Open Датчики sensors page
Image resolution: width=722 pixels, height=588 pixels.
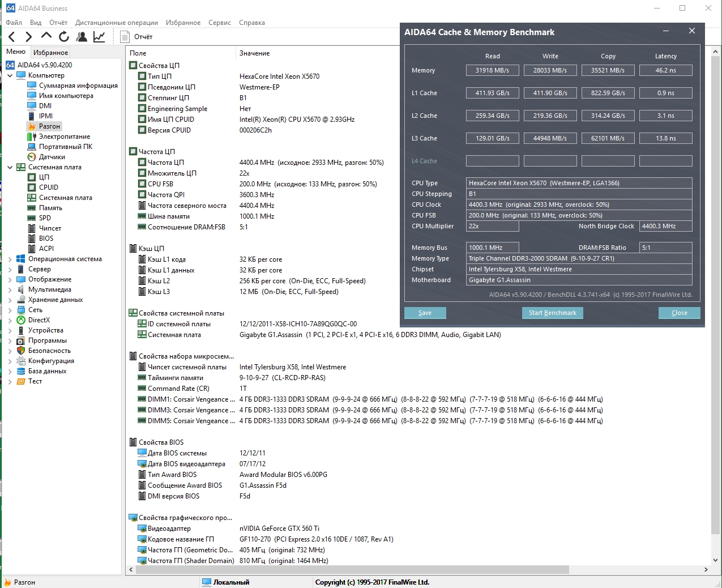pos(52,157)
